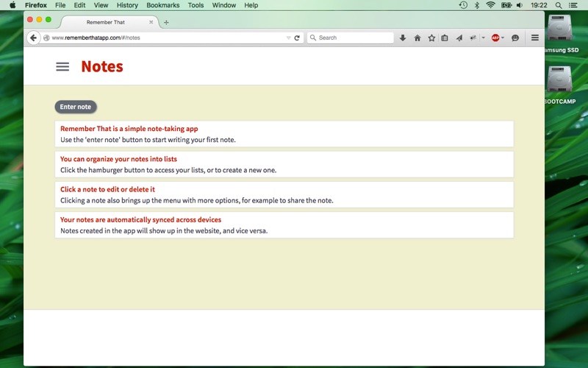Reload the current page

tap(297, 38)
